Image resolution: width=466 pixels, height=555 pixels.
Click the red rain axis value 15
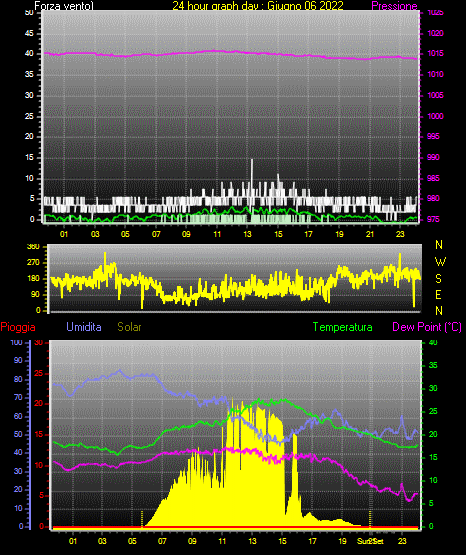39,434
